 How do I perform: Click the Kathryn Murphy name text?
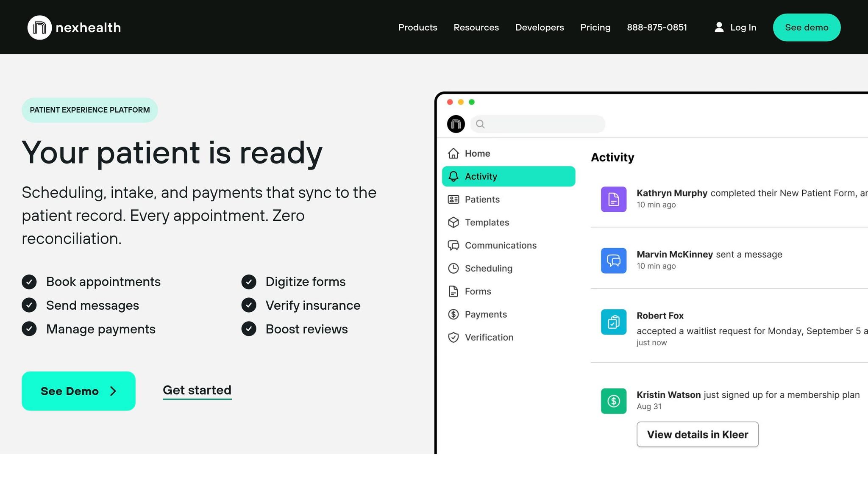(x=672, y=193)
